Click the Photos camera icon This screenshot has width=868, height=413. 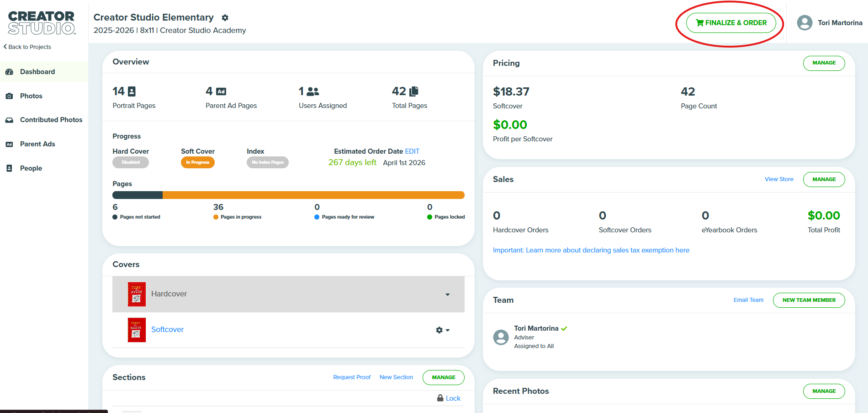click(x=9, y=96)
